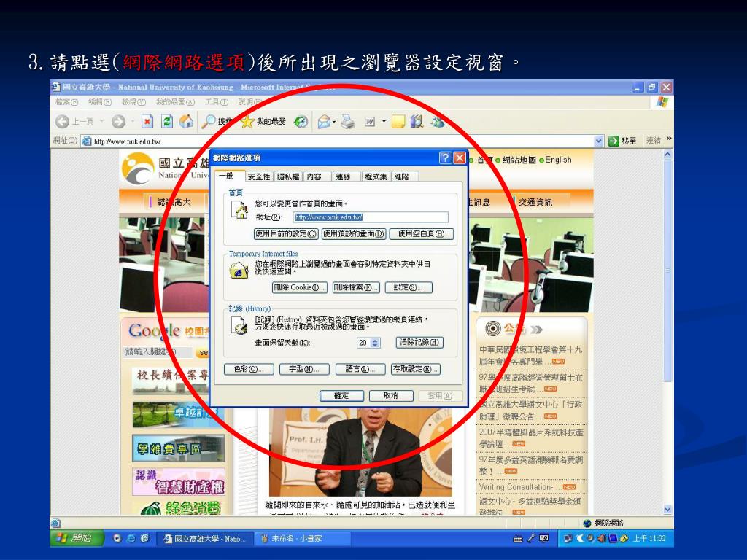Open 未命名 - 小畫家 taskbar item
Screen dimensions: 747x560
click(302, 539)
